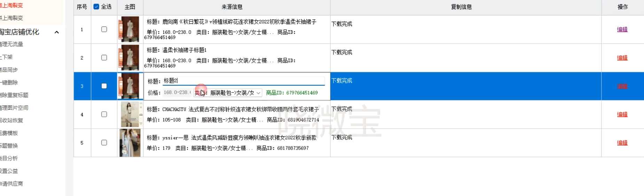Open the 编辑 link for row 5

622,143
